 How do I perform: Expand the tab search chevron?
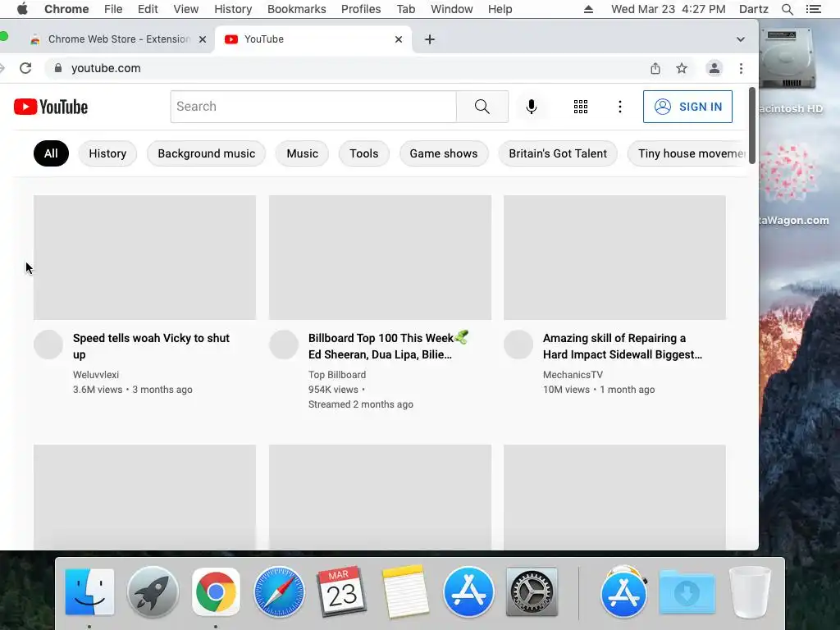(741, 39)
